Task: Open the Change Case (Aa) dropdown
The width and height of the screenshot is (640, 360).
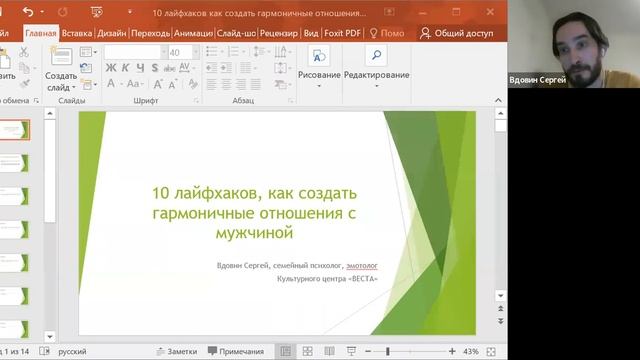Action: [135, 84]
